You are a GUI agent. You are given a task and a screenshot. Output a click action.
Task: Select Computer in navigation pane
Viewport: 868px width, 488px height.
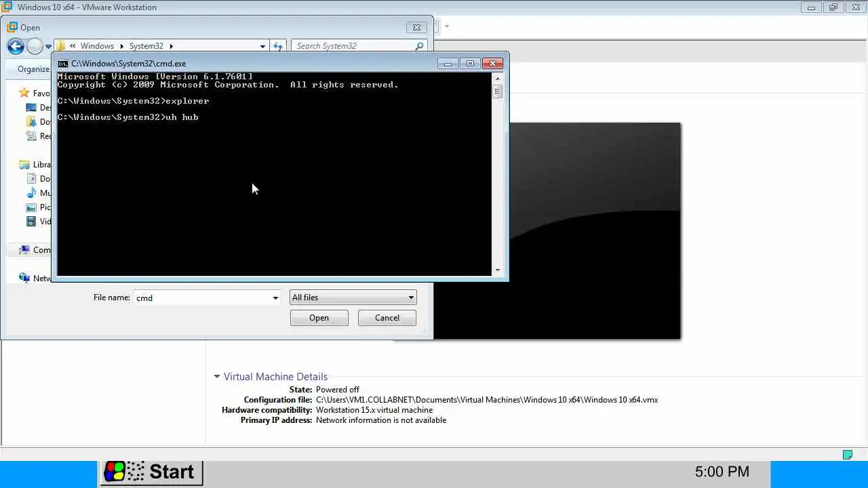pos(35,249)
